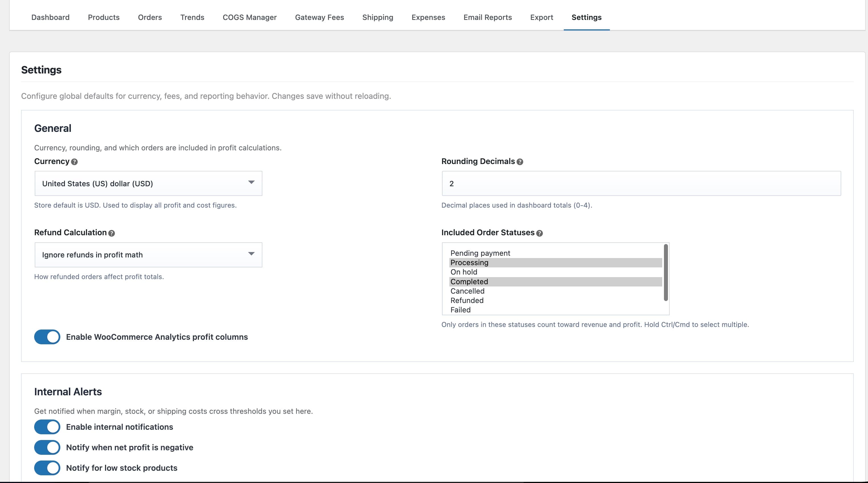Click the order statuses list scrollbar
The width and height of the screenshot is (868, 483).
(x=665, y=273)
